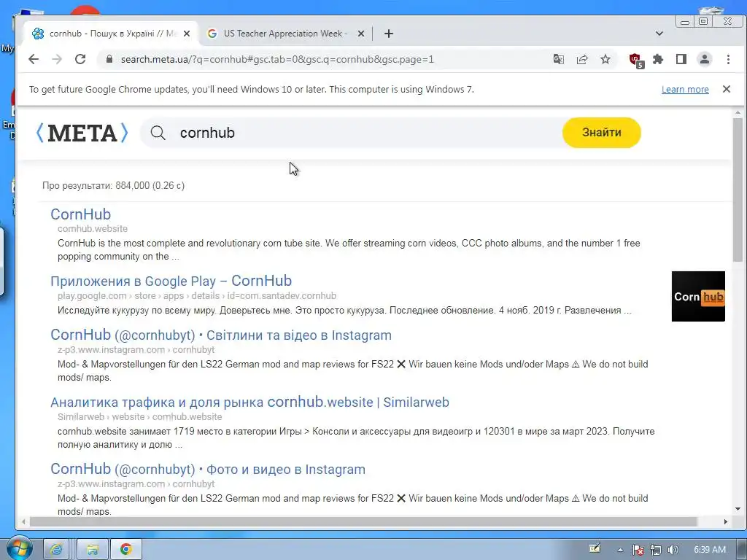The height and width of the screenshot is (560, 747).
Task: Go back using the browser back arrow
Action: (x=34, y=59)
